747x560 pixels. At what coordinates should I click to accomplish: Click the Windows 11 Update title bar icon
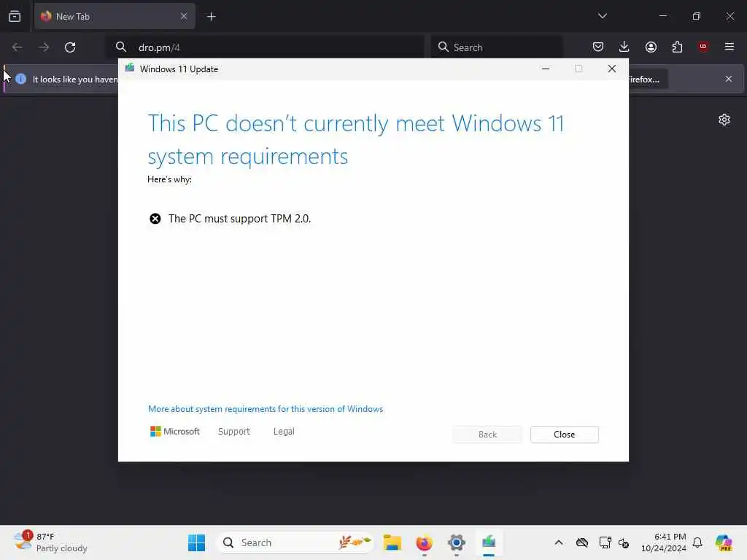(x=130, y=69)
